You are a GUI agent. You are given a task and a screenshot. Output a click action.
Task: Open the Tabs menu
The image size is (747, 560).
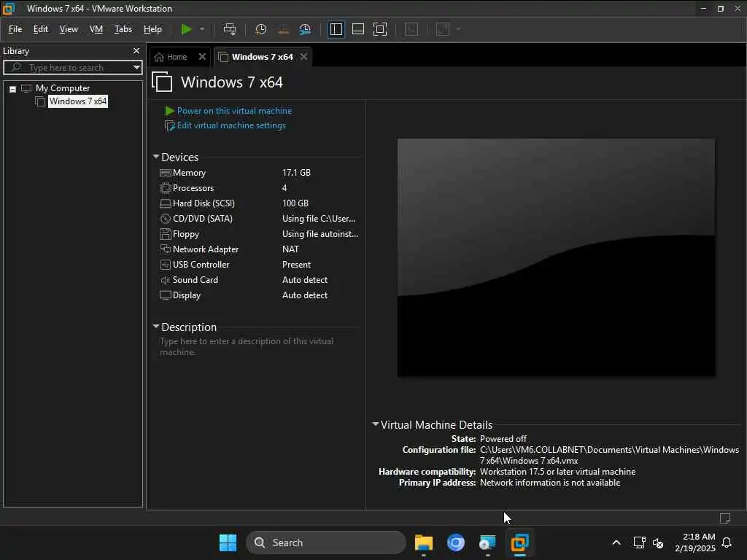pyautogui.click(x=123, y=29)
